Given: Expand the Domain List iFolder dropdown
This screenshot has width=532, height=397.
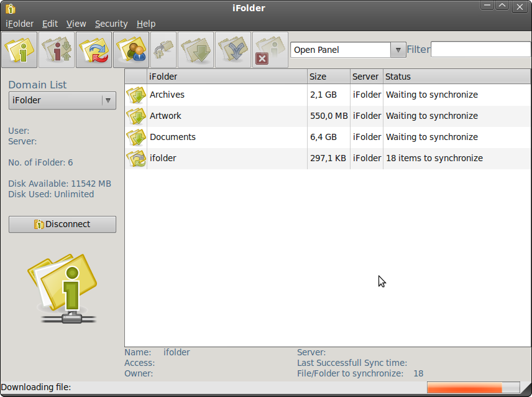Looking at the screenshot, I should click(62, 101).
